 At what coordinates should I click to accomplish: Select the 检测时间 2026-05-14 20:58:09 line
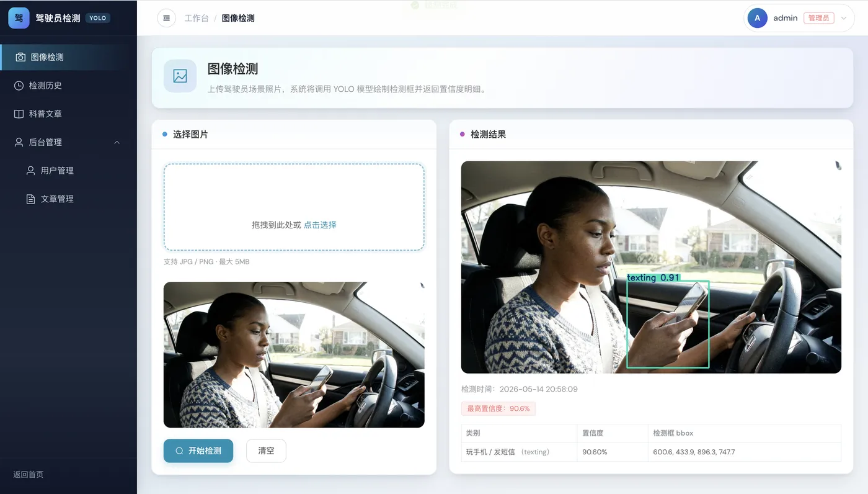coord(520,389)
